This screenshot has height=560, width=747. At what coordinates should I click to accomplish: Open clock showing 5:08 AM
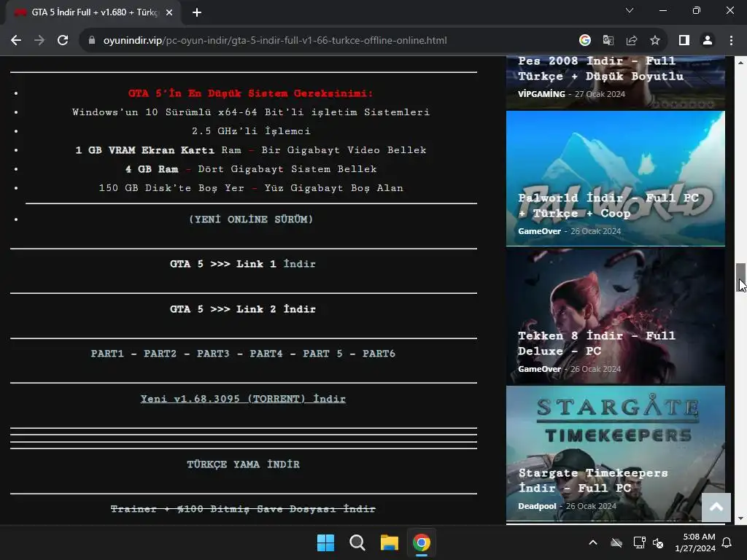click(695, 542)
